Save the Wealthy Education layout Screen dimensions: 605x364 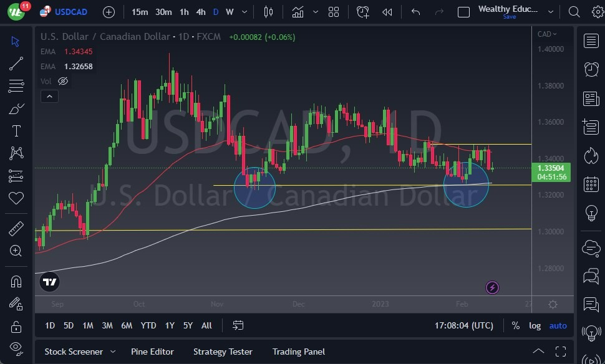[510, 17]
